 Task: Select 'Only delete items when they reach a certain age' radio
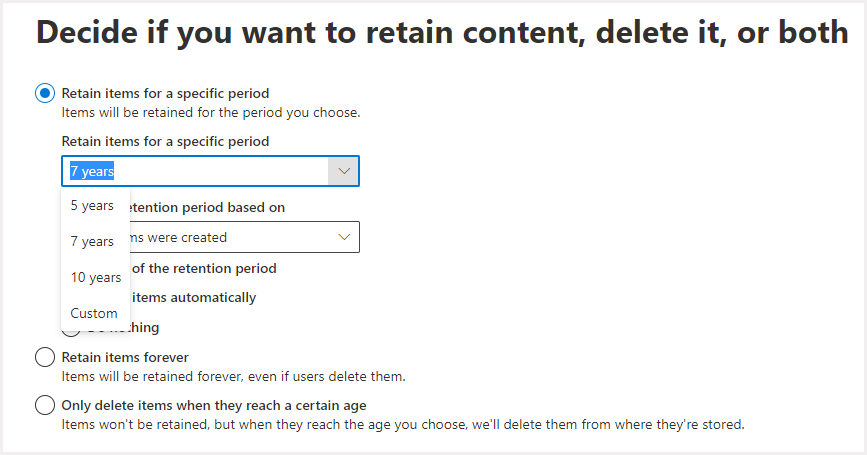pyautogui.click(x=45, y=405)
